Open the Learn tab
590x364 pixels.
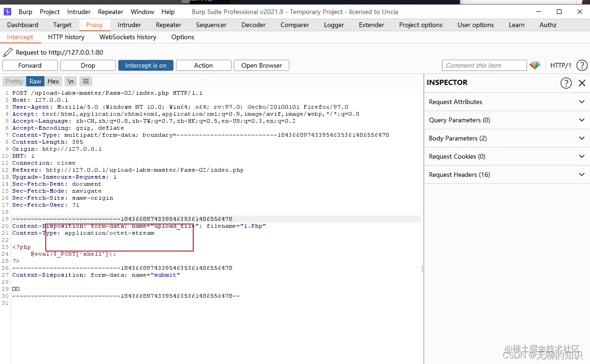pos(517,25)
